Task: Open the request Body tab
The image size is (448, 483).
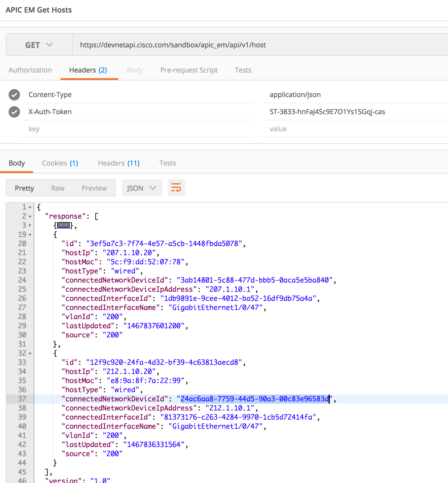Action: (x=135, y=70)
